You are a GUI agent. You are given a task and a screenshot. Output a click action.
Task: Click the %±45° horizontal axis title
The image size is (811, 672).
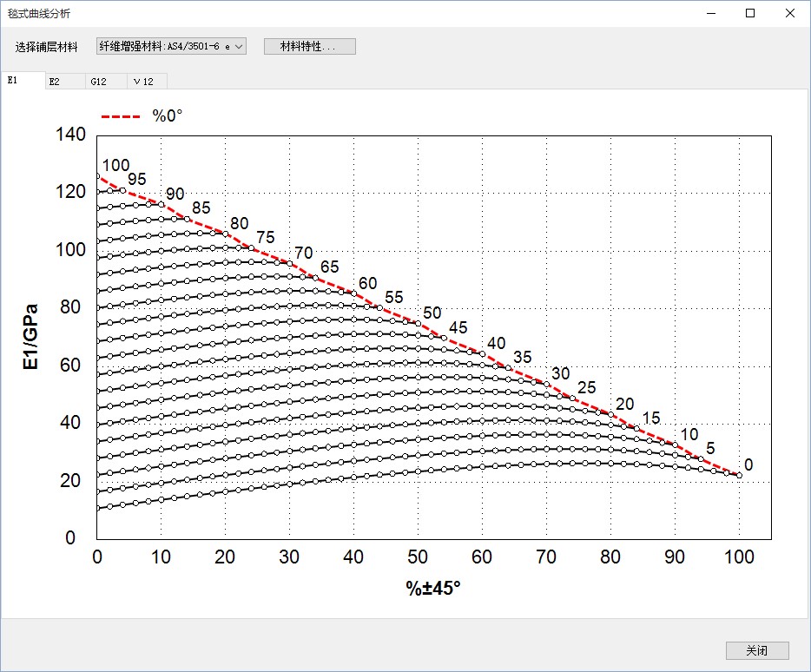click(x=433, y=588)
